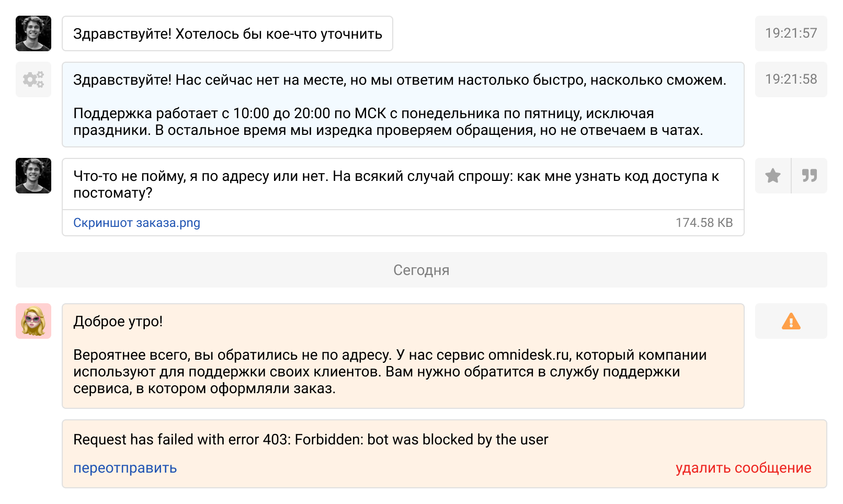Click omnidesk.ru text in agent reply
Viewport: 843px width, 504px height.
528,355
